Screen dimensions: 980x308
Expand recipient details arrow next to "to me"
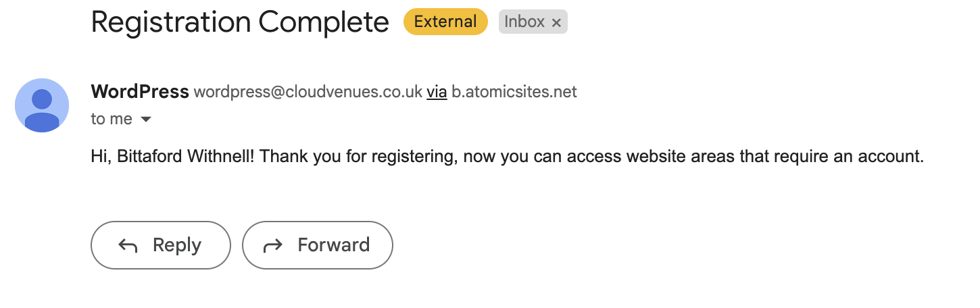(x=145, y=120)
